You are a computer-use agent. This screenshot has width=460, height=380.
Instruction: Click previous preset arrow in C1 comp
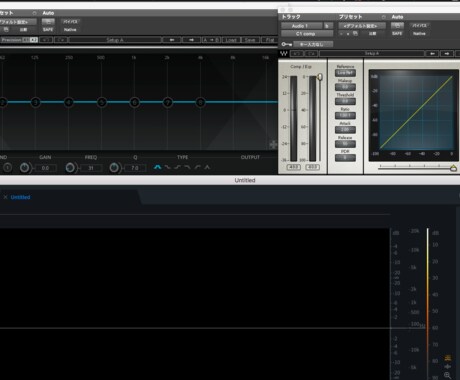[432, 53]
